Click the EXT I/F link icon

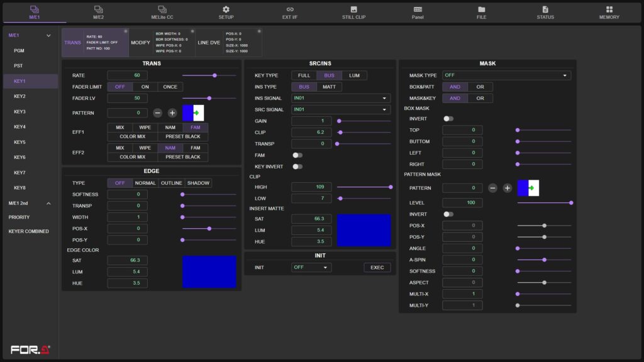[x=289, y=9]
